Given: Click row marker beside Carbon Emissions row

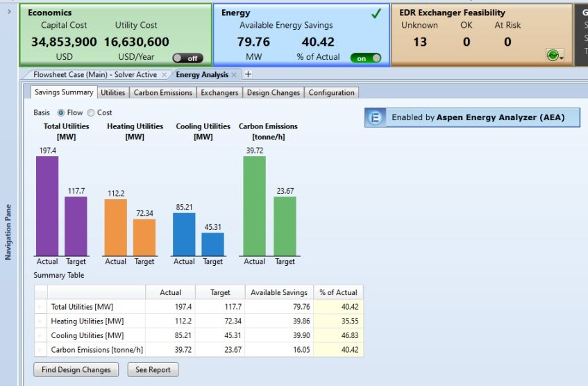Looking at the screenshot, I should tap(40, 350).
